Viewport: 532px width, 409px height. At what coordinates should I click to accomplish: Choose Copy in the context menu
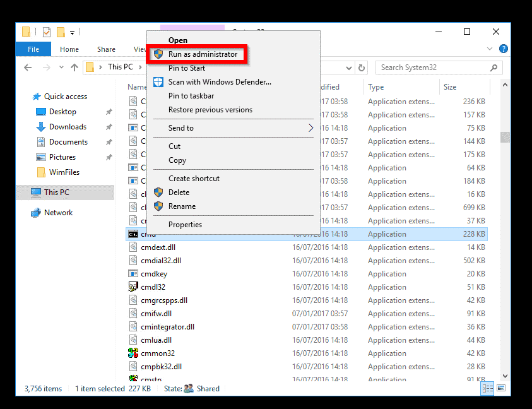177,160
